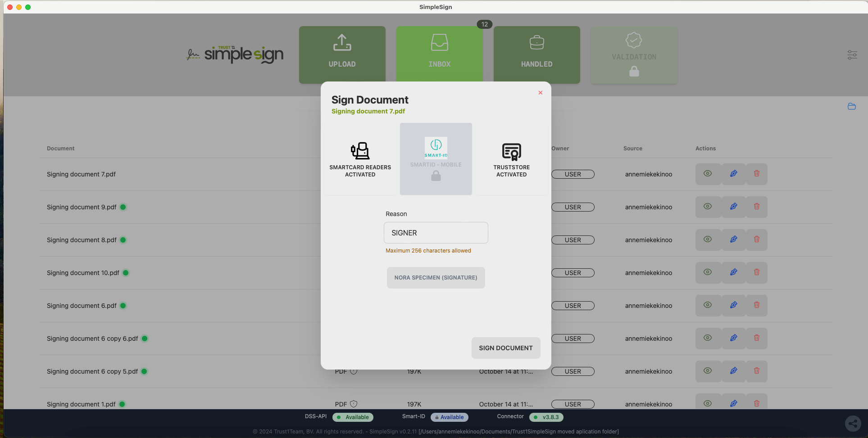The width and height of the screenshot is (868, 438).
Task: Delete Signing document 6.pdf
Action: pyautogui.click(x=757, y=305)
